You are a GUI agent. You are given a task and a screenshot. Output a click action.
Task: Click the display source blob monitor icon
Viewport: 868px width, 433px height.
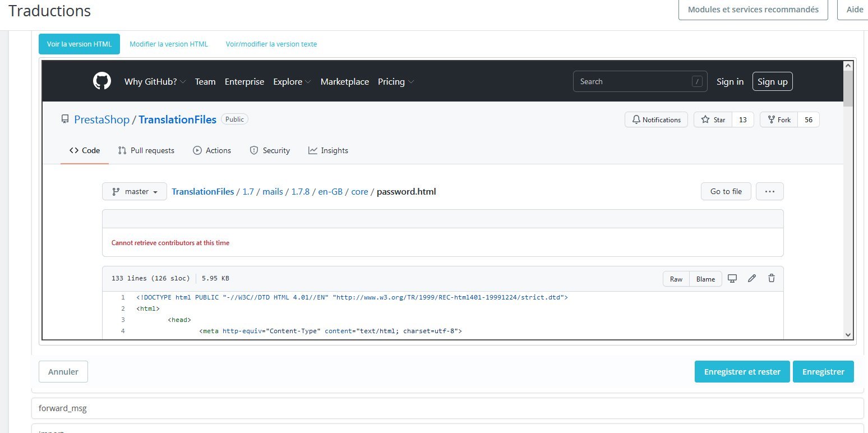coord(732,278)
